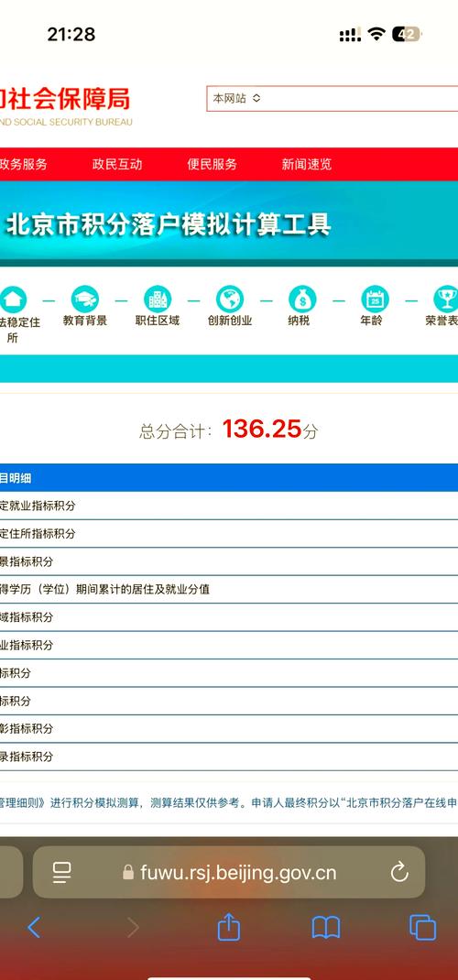Show all Safari tabs
Screen dimensions: 458x980
(422, 928)
